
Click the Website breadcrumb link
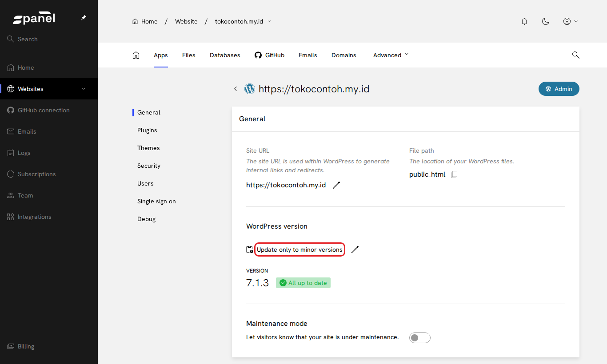pos(186,21)
